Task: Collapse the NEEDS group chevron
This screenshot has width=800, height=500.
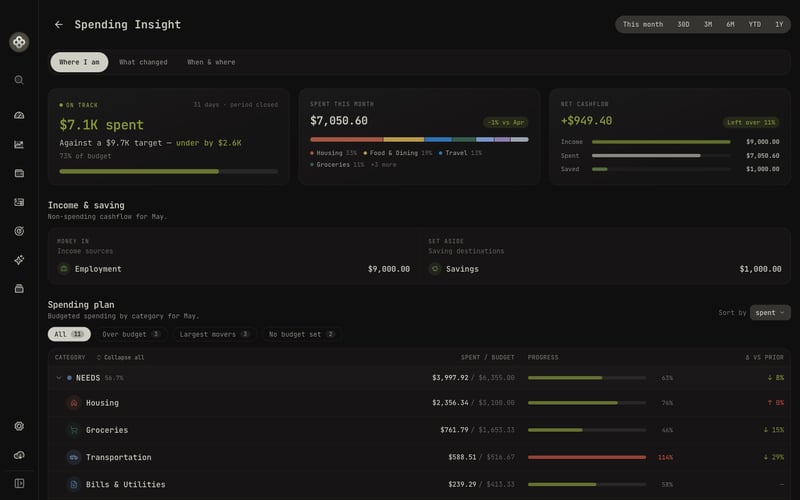Action: (x=59, y=378)
